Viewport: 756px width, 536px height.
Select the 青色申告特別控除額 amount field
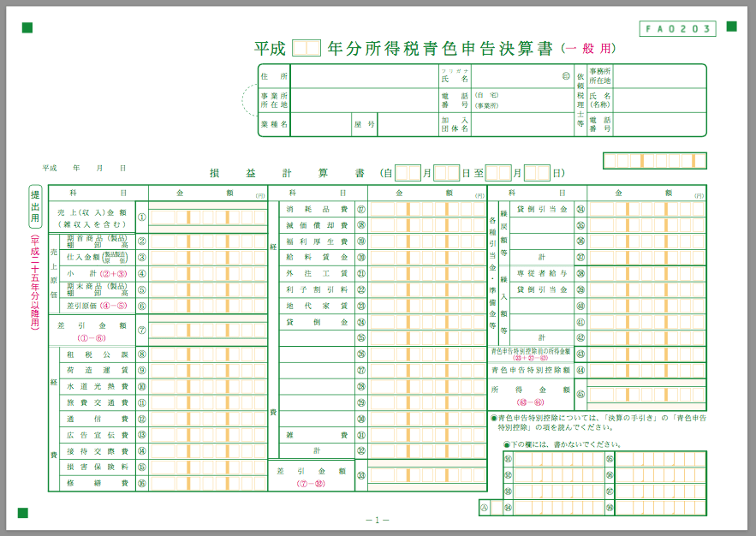(646, 370)
